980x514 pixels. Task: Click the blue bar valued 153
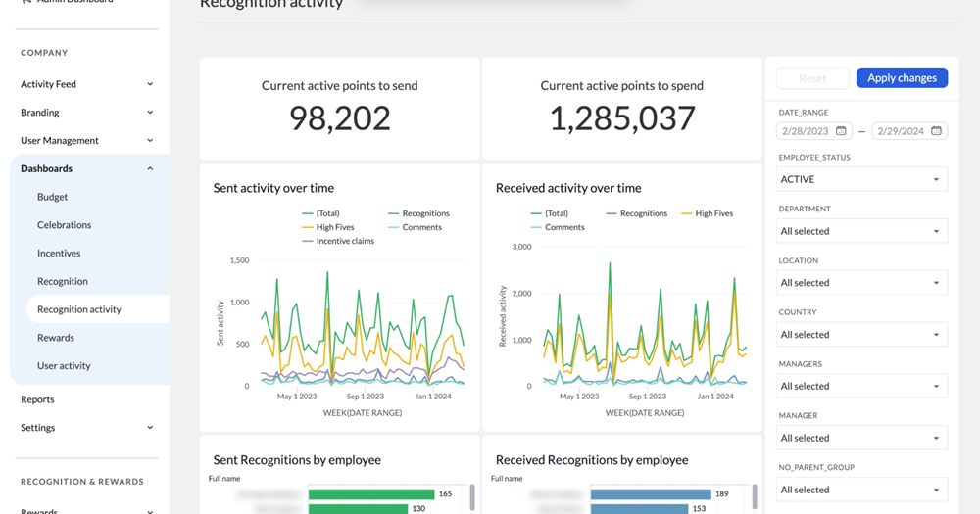tap(639, 509)
